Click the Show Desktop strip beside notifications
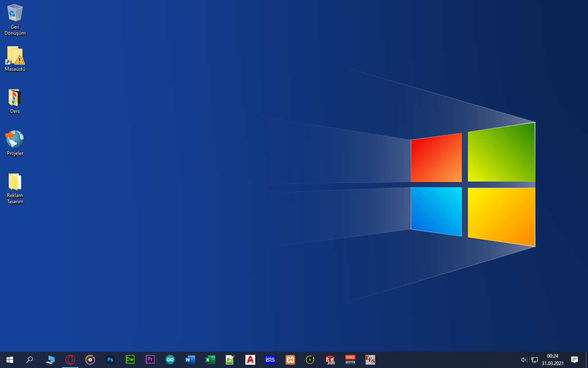 tap(586, 360)
